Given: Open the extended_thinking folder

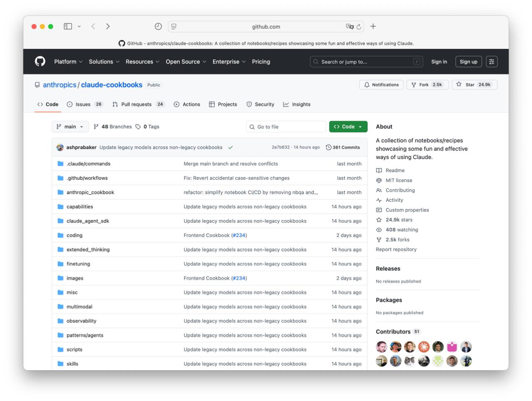Looking at the screenshot, I should tap(88, 249).
